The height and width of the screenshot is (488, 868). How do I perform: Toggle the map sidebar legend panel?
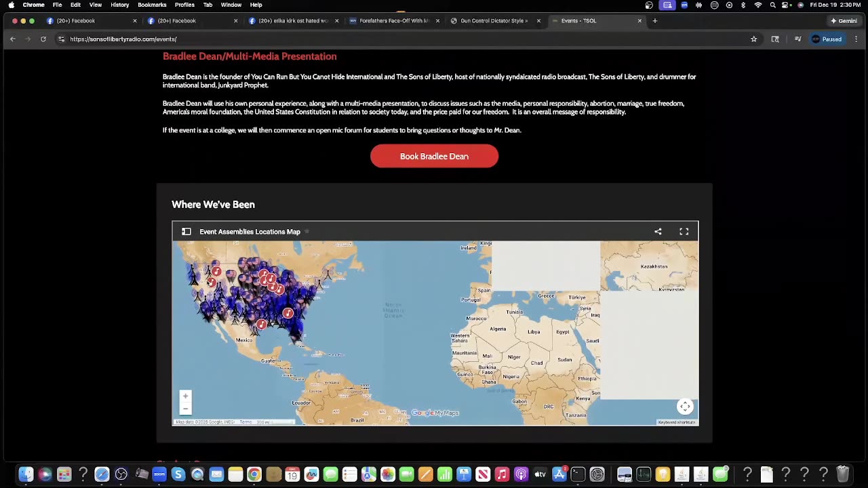pos(186,232)
